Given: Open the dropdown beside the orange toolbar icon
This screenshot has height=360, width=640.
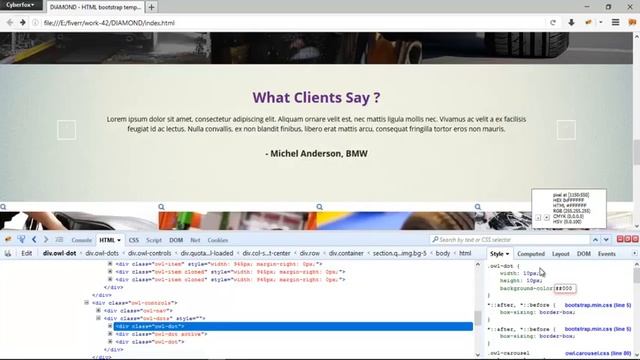Looking at the screenshot, I should (600, 22).
